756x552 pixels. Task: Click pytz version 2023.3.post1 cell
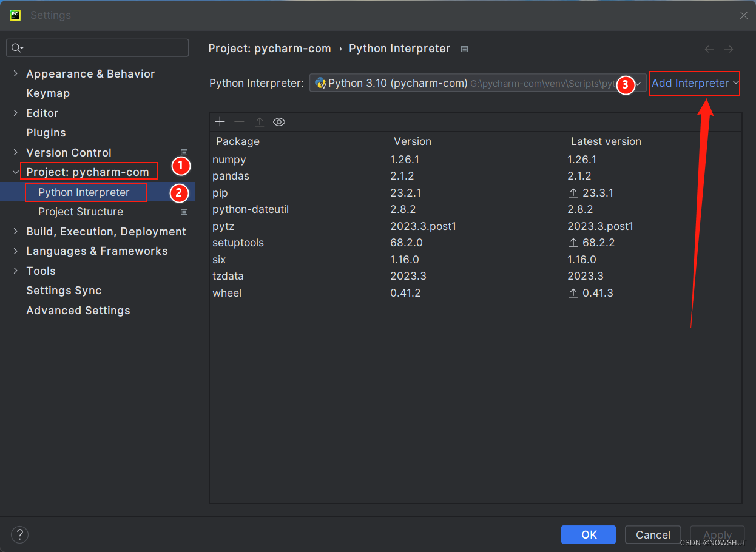click(423, 226)
